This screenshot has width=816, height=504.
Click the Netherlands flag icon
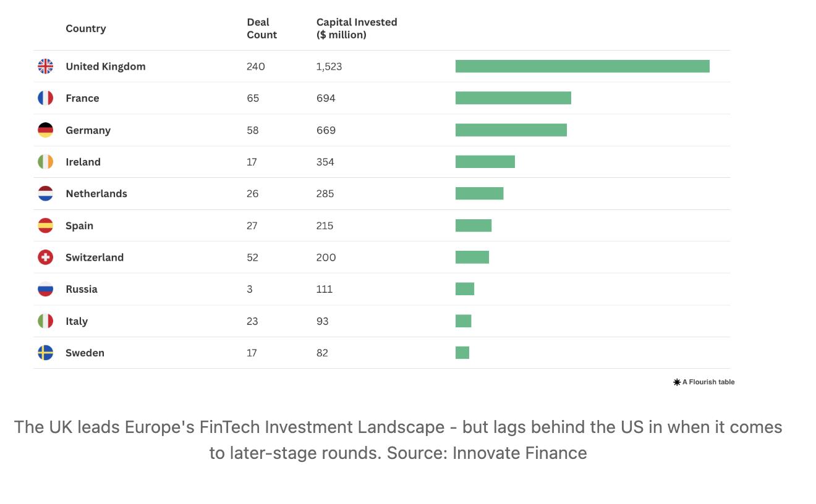point(45,193)
